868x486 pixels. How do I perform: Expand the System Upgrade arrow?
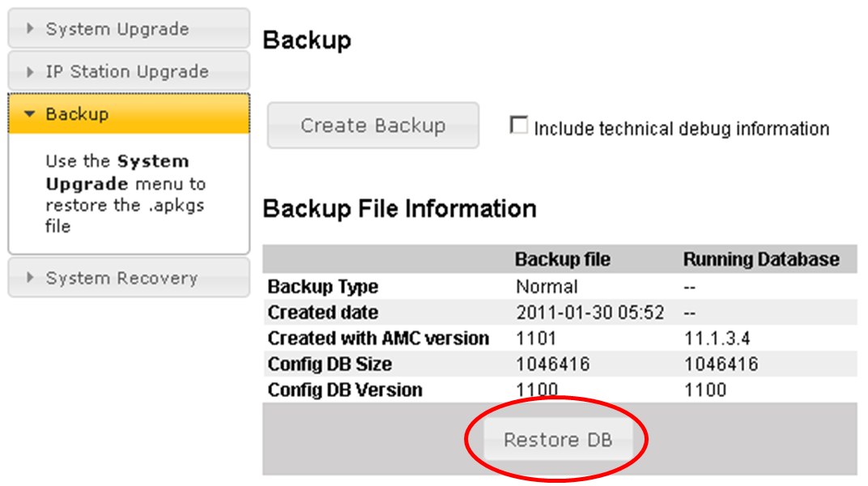(x=31, y=29)
